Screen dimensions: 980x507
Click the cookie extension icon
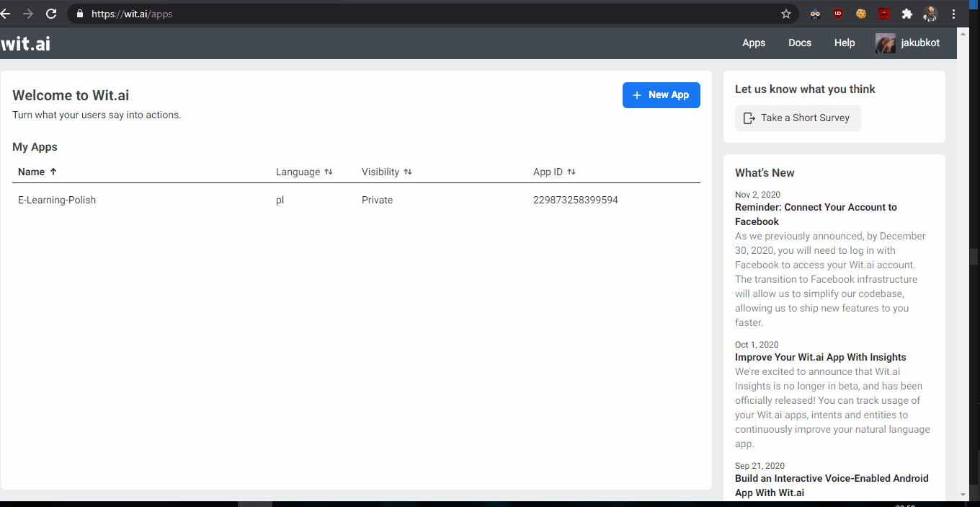(861, 14)
